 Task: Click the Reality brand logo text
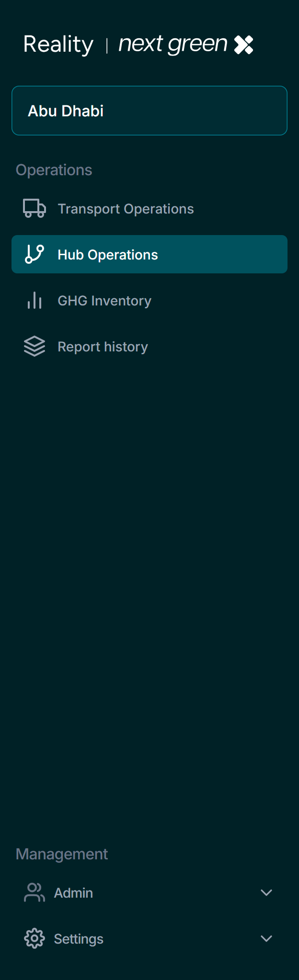click(x=58, y=45)
